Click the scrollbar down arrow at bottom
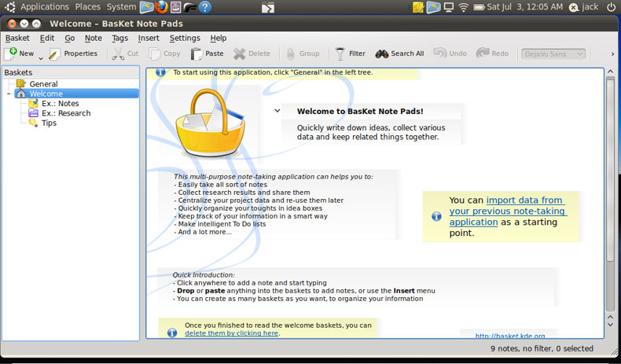This screenshot has height=364, width=621. pos(610,325)
